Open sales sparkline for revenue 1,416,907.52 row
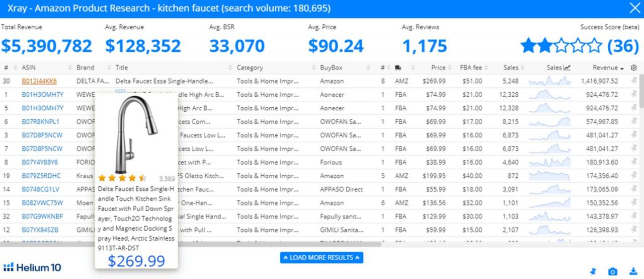The height and width of the screenshot is (279, 644). [549, 81]
